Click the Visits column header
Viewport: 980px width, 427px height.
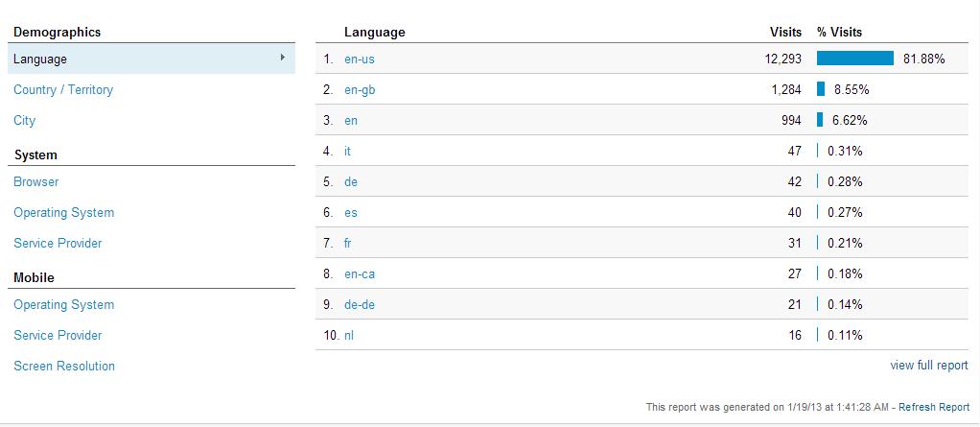785,33
